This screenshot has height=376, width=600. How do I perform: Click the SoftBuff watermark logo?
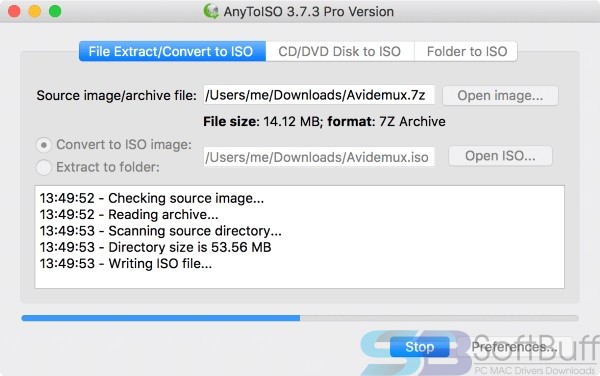(480, 353)
